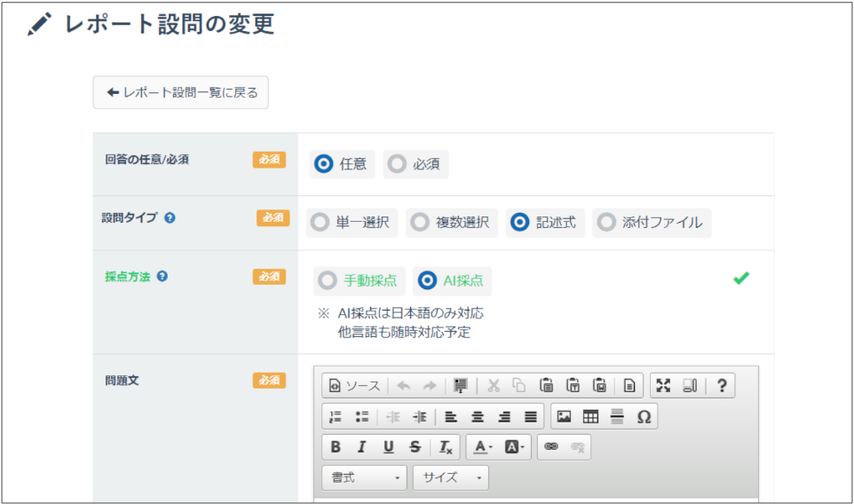
Task: Open the 書式 format dropdown
Action: (x=364, y=477)
